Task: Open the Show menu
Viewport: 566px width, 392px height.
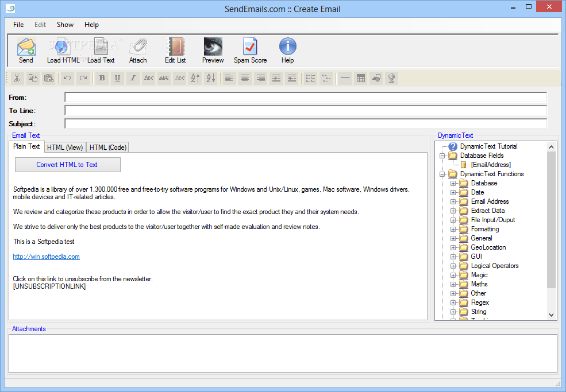Action: click(65, 25)
